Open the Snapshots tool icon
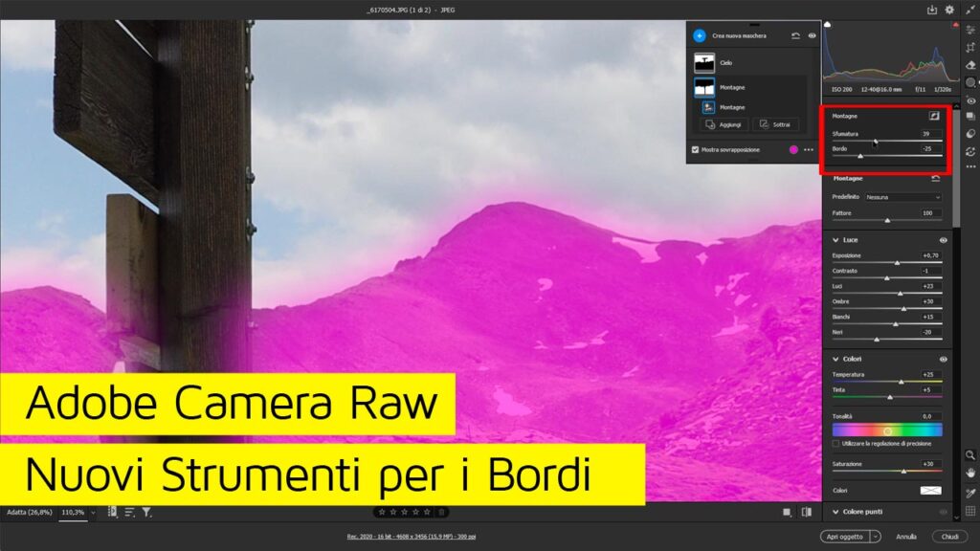 point(970,116)
